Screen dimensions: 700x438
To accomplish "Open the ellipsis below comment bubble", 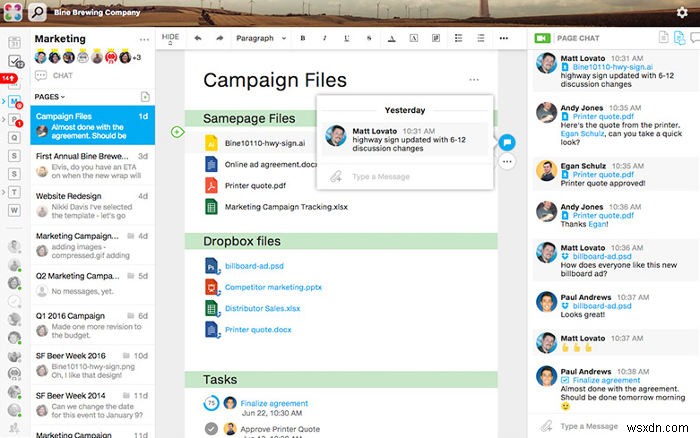I will point(507,162).
